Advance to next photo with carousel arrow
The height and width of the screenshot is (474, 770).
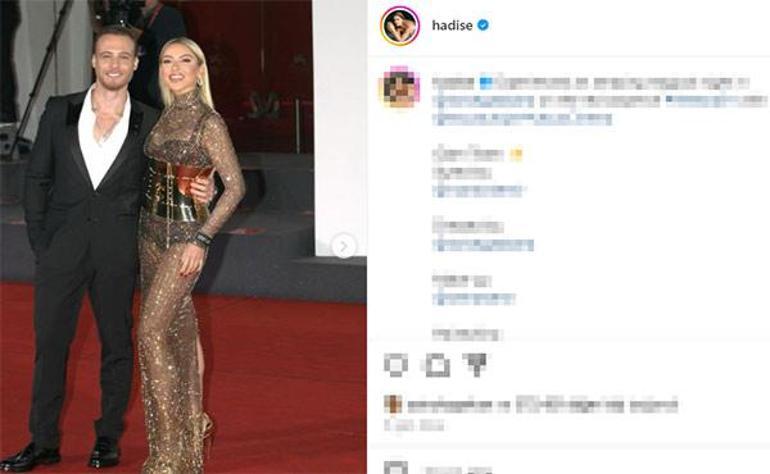click(344, 246)
